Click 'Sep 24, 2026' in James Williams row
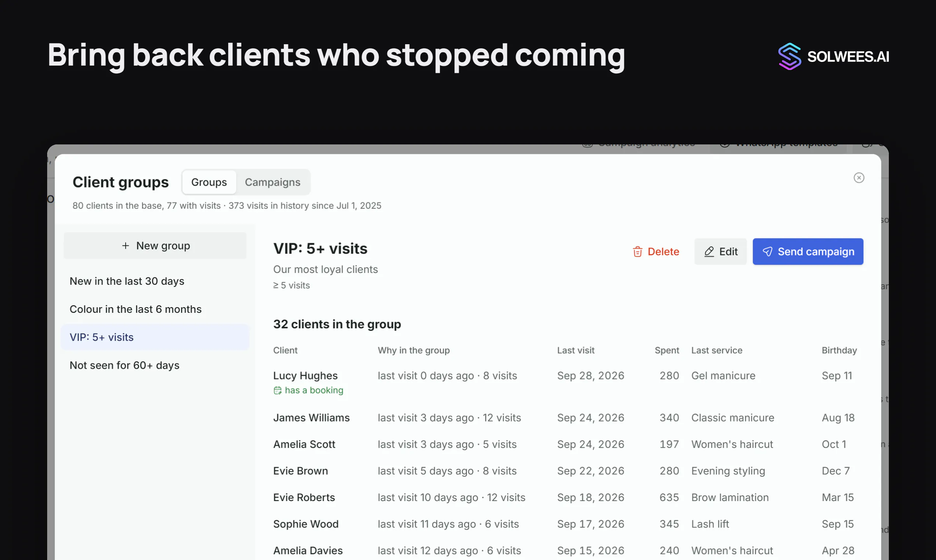 591,418
